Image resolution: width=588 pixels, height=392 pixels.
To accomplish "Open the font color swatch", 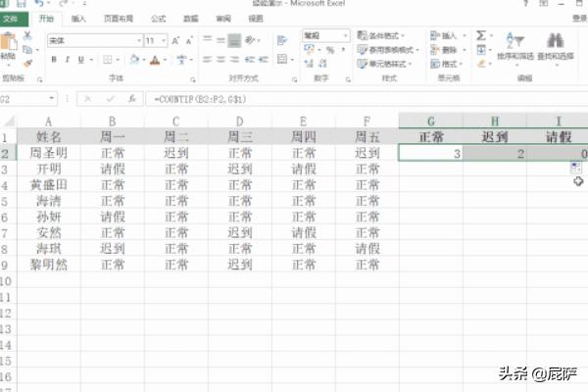I will click(154, 59).
